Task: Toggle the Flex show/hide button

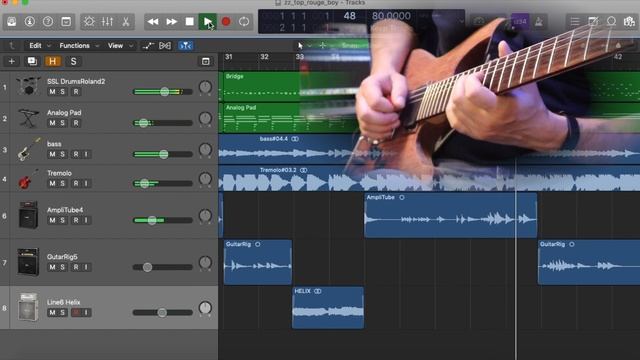Action: [165, 46]
